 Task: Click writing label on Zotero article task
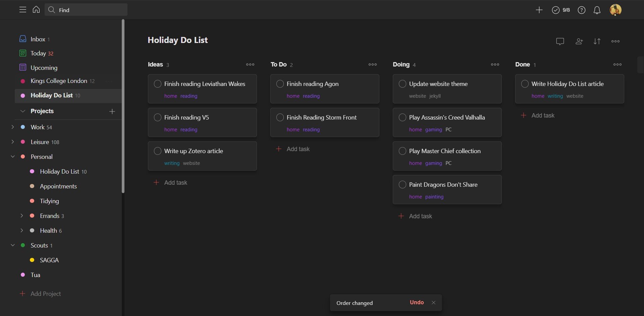coord(172,163)
